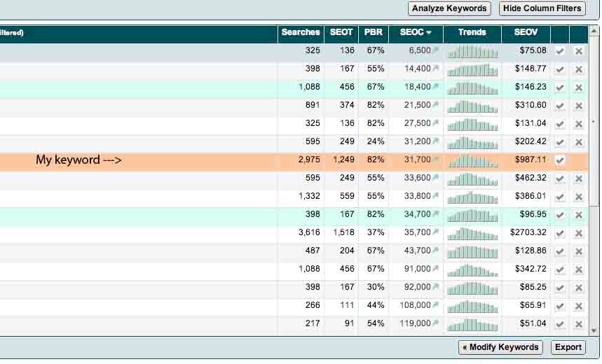Click the SEOT column header
This screenshot has width=602, height=364.
pos(341,32)
